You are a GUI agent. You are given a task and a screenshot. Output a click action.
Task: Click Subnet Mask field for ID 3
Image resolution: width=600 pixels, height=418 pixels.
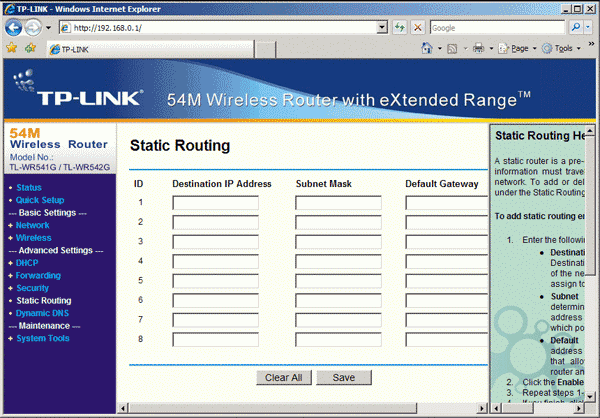pos(338,242)
